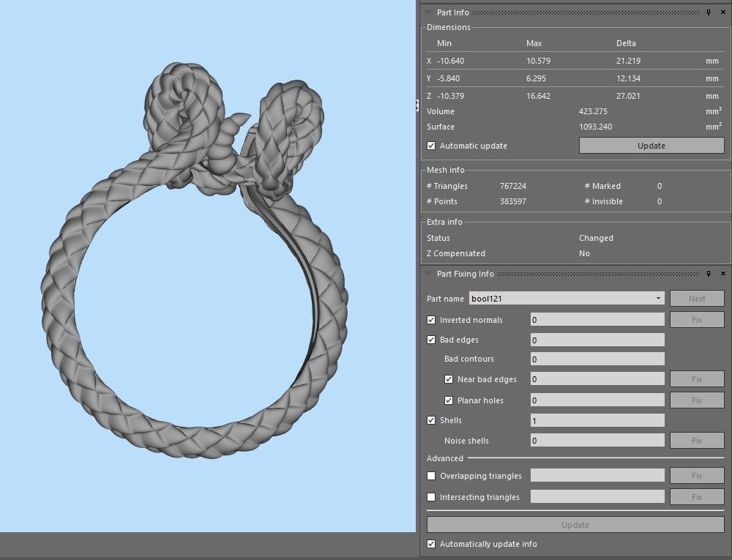Click the Update button in Part Info
This screenshot has width=732, height=560.
651,146
